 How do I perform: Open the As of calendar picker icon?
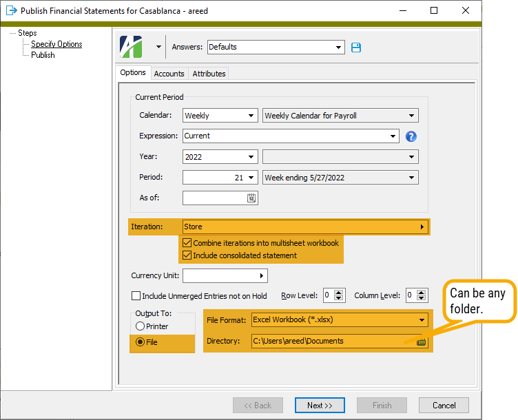click(x=251, y=198)
